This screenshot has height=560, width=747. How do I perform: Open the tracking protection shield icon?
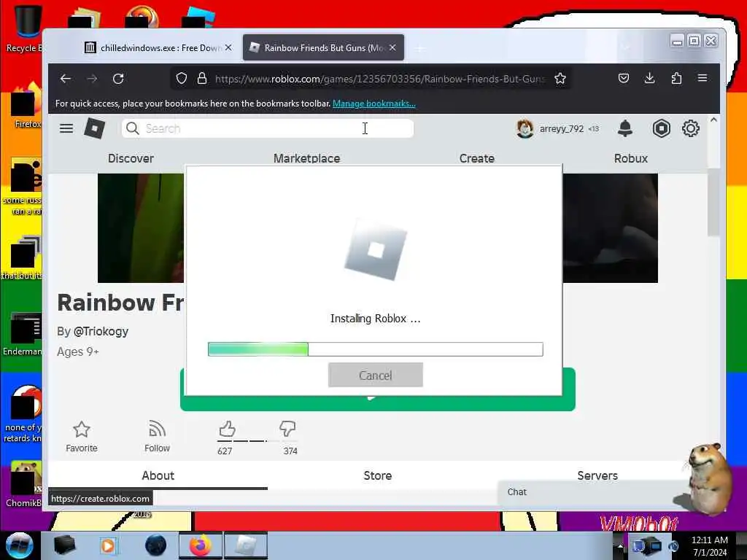(181, 78)
